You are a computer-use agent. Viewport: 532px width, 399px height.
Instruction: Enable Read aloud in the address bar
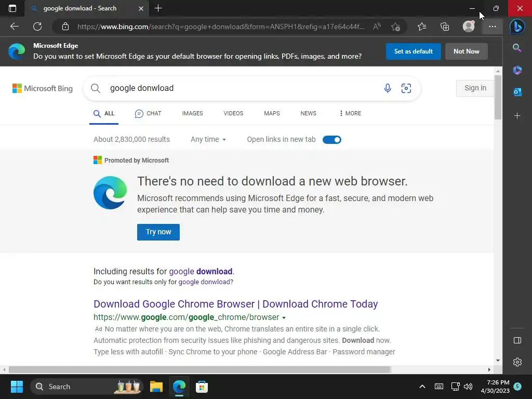coord(377,26)
